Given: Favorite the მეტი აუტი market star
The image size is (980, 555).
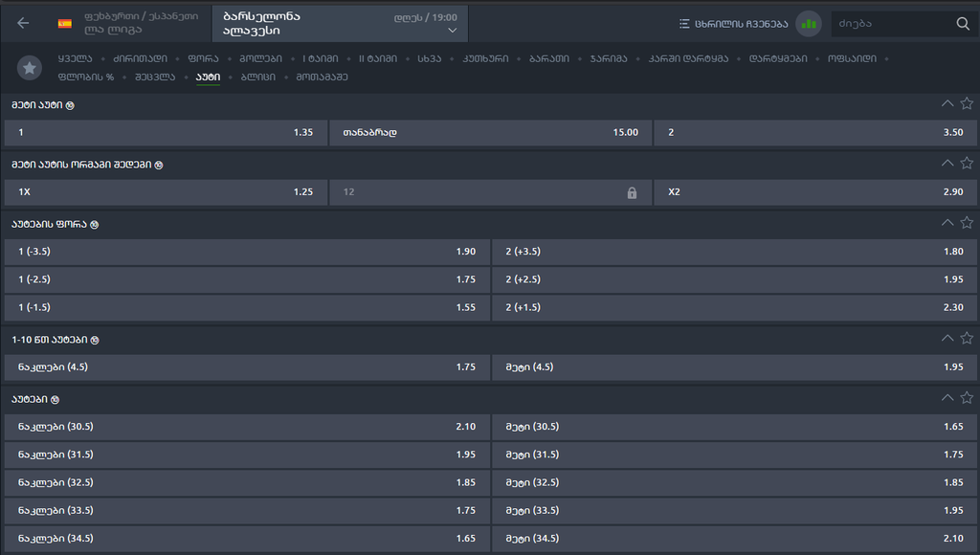Looking at the screenshot, I should click(967, 103).
